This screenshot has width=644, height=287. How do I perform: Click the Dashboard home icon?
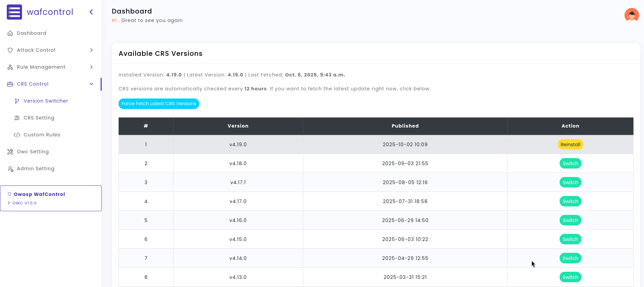tap(10, 33)
